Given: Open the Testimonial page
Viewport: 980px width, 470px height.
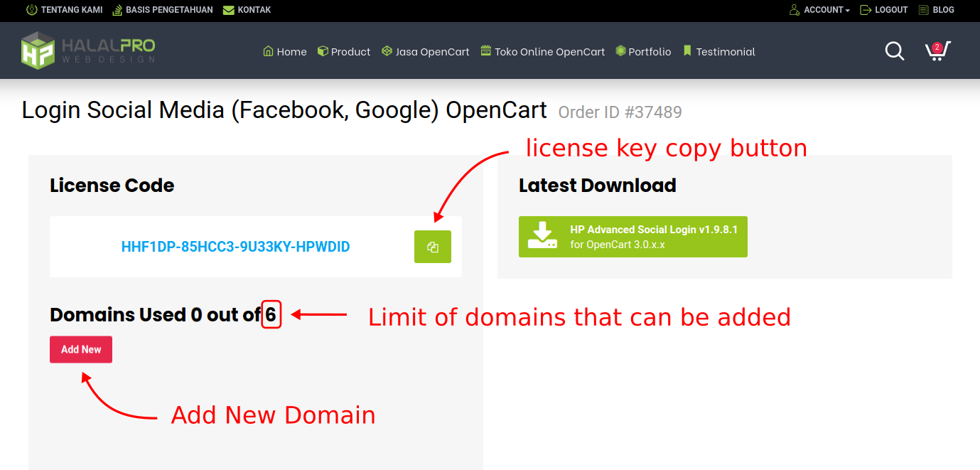Looking at the screenshot, I should [x=718, y=51].
